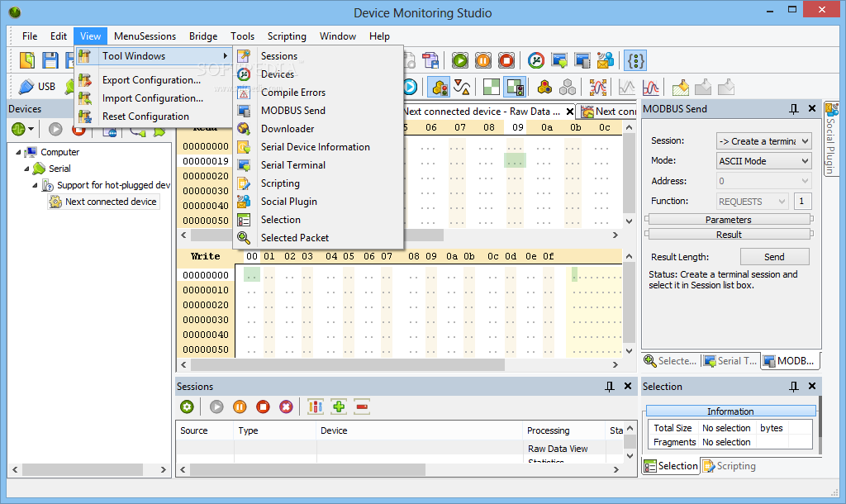Open the vertical Social Plugin side tab
The image size is (846, 504).
point(831,139)
